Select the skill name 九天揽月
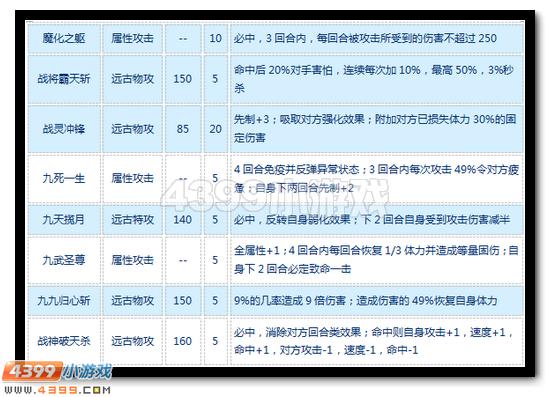The width and height of the screenshot is (550, 397). click(64, 220)
